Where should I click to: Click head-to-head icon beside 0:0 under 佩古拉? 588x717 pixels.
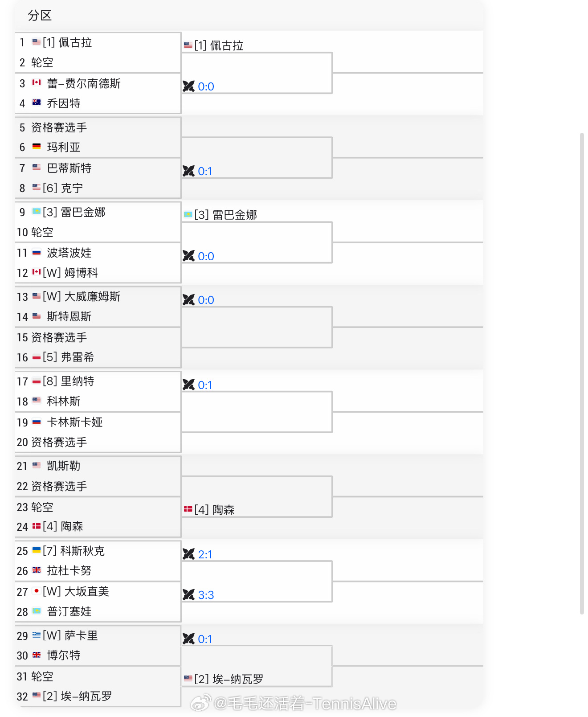(189, 86)
